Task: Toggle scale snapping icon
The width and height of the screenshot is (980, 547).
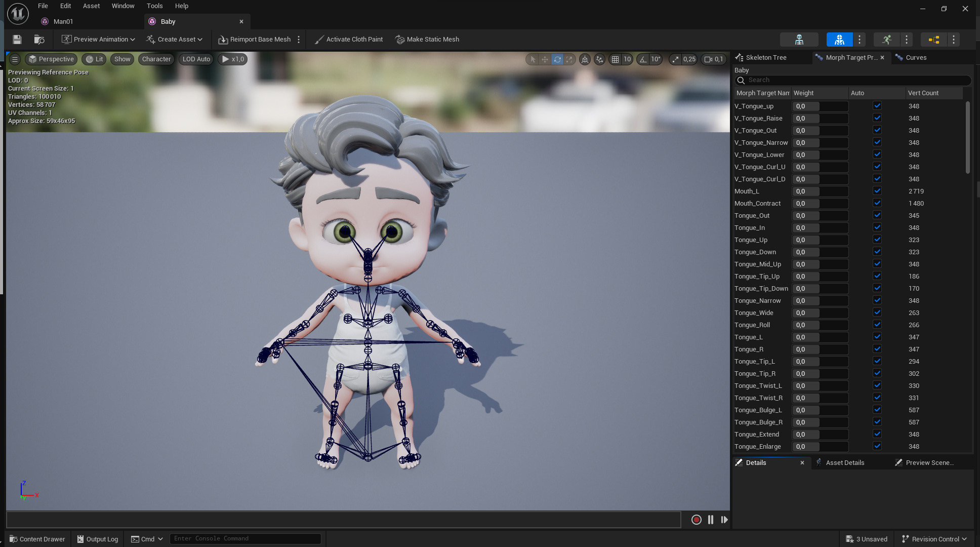Action: tap(675, 59)
